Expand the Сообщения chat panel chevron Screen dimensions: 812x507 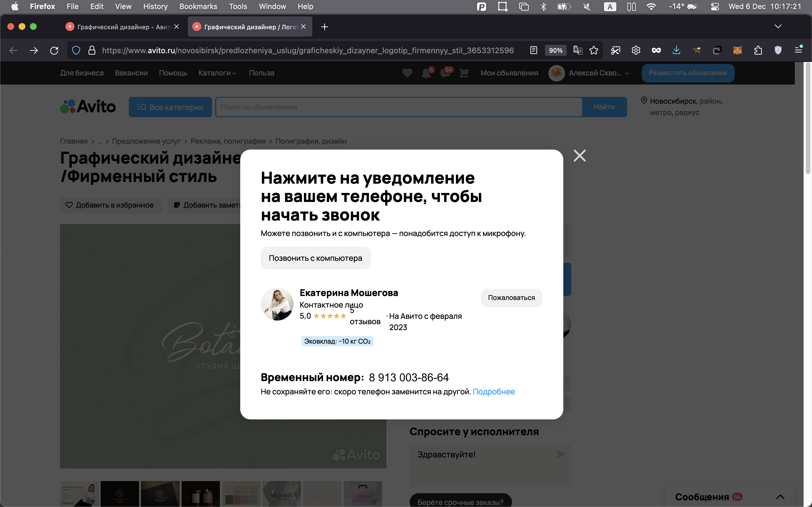(x=780, y=497)
